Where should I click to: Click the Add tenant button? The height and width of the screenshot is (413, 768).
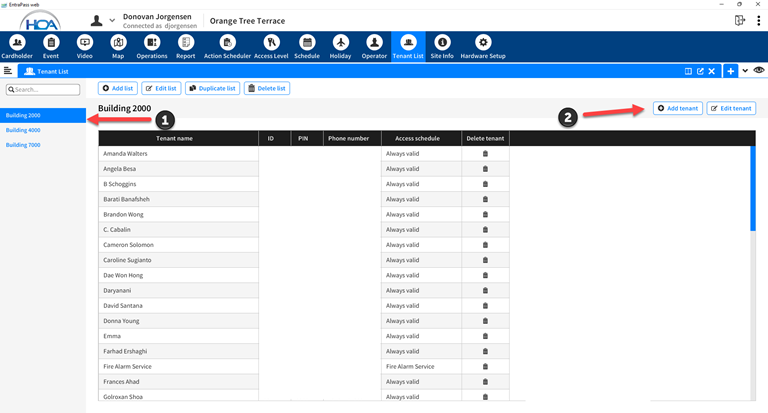(678, 108)
